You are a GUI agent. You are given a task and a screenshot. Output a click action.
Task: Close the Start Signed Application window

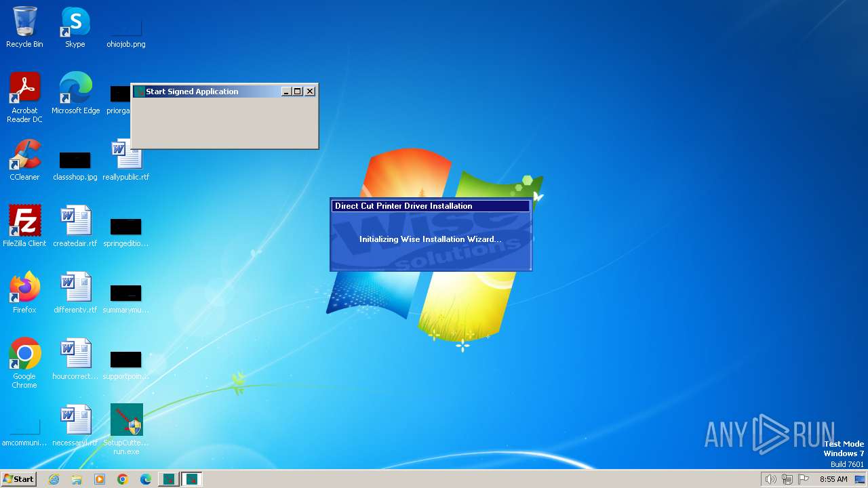[x=310, y=91]
